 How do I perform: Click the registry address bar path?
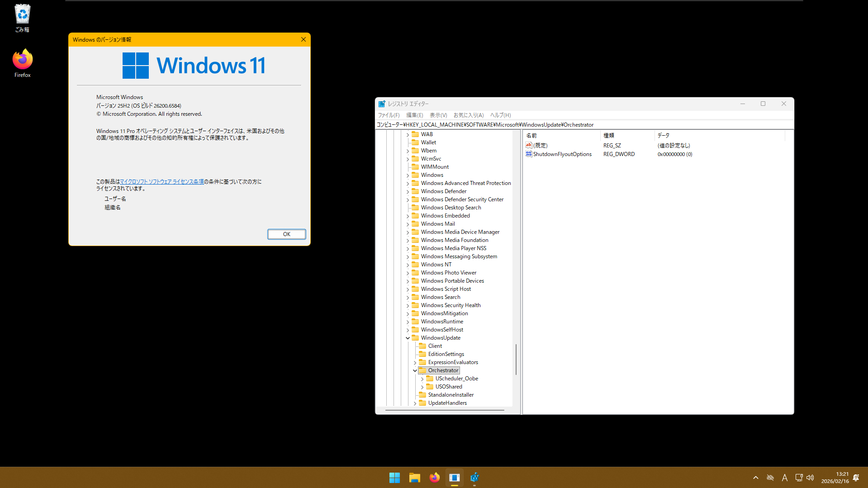(x=485, y=125)
